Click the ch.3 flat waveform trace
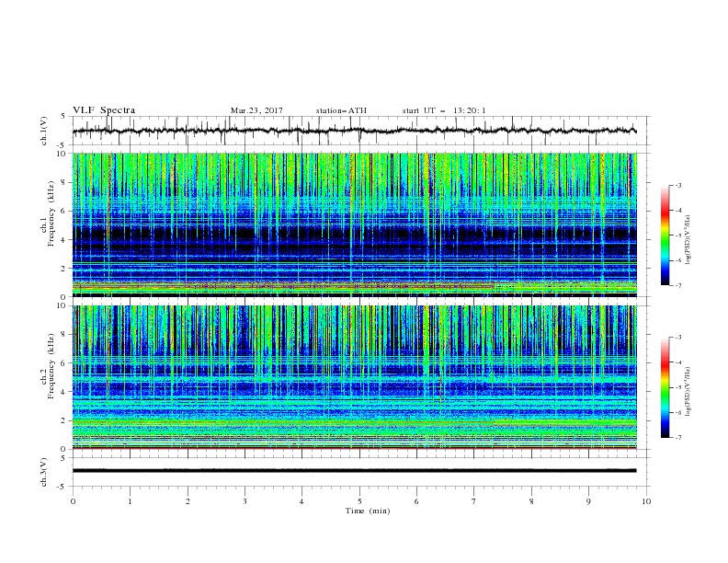 point(354,471)
